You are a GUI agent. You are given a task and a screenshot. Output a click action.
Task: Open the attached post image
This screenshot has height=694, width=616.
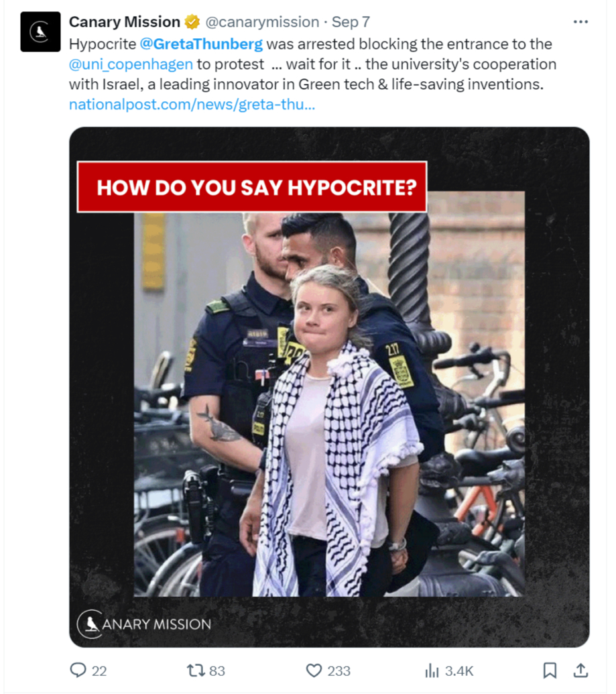tap(329, 388)
